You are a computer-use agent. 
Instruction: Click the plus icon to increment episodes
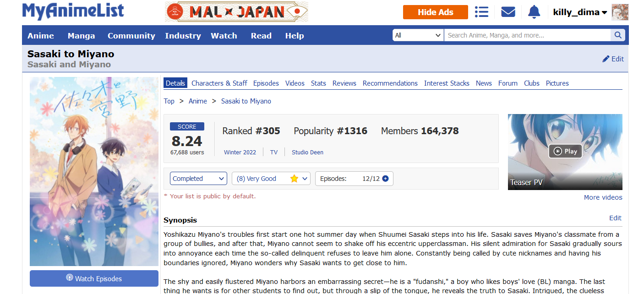(385, 179)
